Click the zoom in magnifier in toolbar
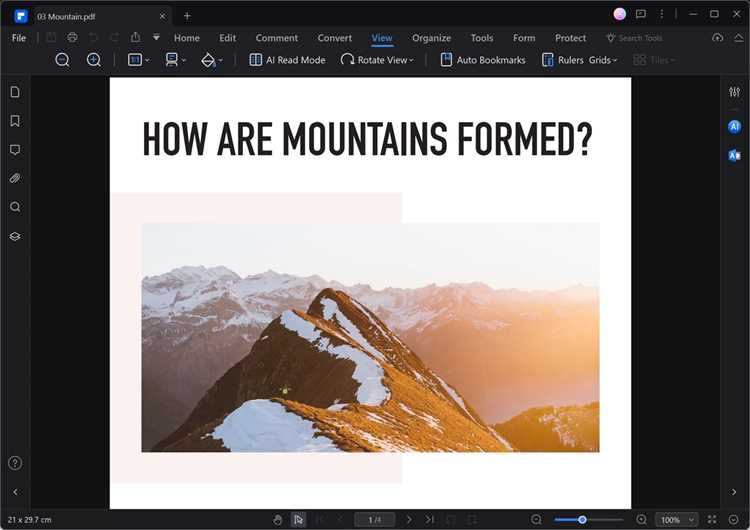This screenshot has height=530, width=750. pyautogui.click(x=94, y=60)
